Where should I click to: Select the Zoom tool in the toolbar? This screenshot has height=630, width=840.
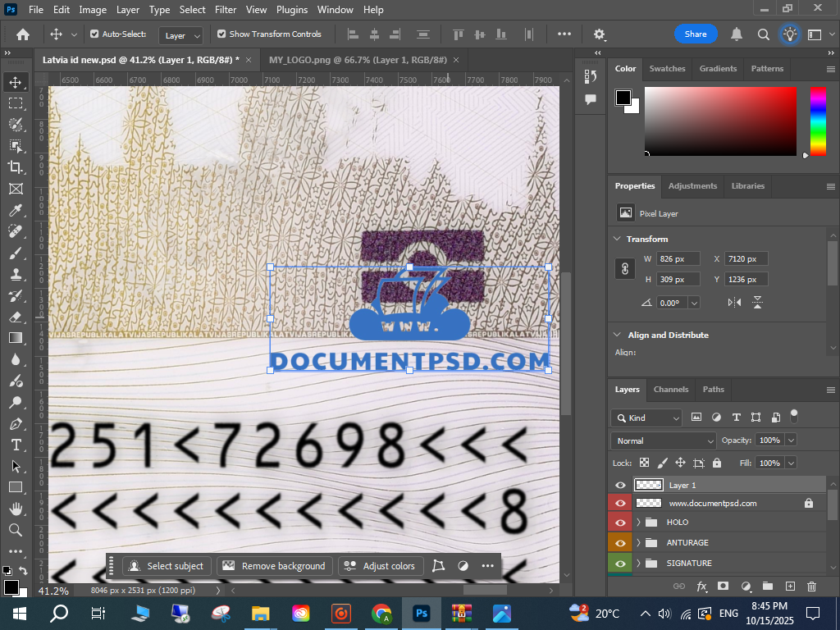coord(15,530)
